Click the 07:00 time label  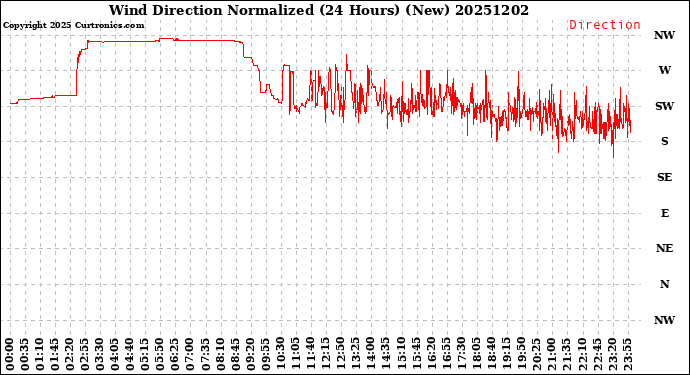click(191, 354)
